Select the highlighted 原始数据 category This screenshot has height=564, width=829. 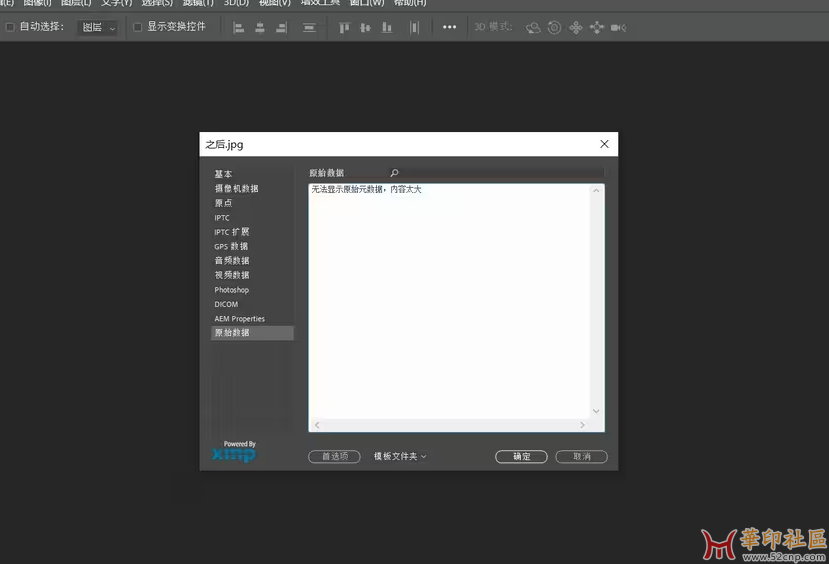(x=252, y=333)
